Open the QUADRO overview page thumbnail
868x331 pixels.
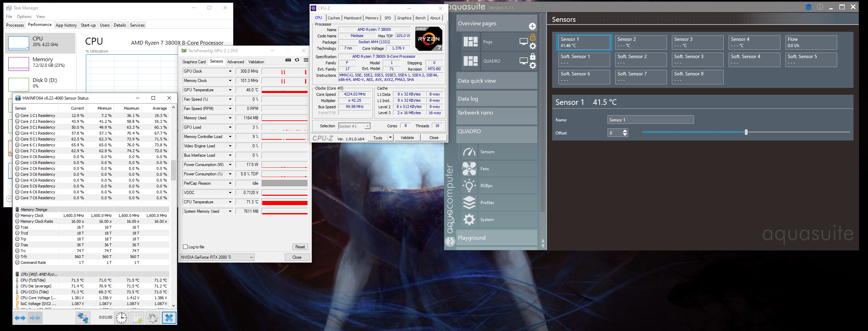tap(470, 61)
